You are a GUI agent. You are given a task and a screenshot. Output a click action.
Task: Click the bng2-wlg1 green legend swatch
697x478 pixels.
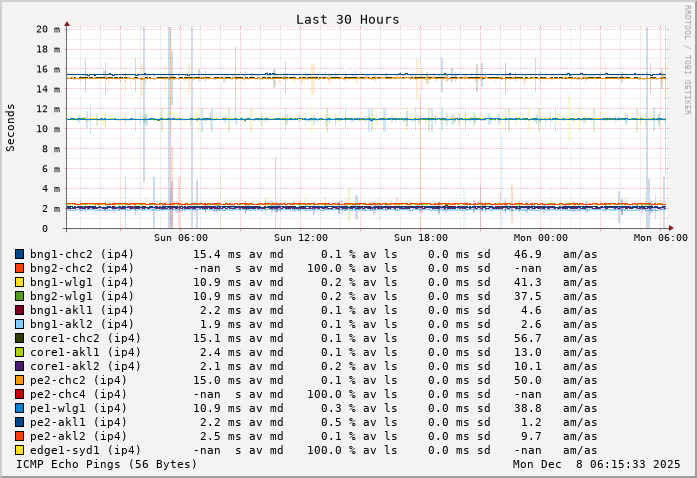pos(19,296)
